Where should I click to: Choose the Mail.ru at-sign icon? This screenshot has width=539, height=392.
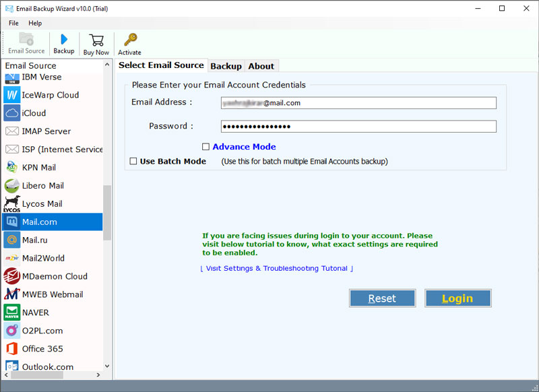12,240
